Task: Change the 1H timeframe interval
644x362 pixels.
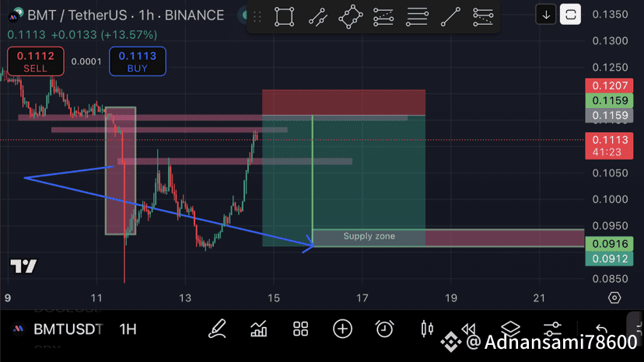Action: tap(128, 329)
